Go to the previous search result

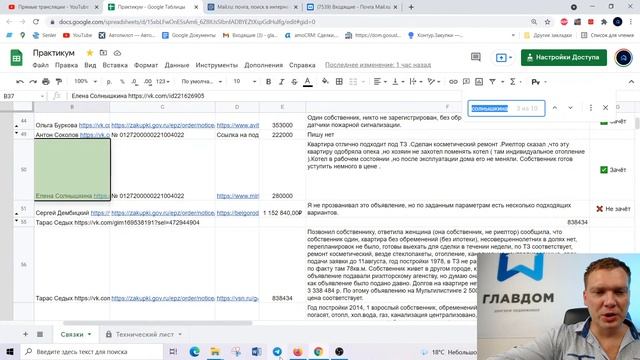pyautogui.click(x=555, y=108)
